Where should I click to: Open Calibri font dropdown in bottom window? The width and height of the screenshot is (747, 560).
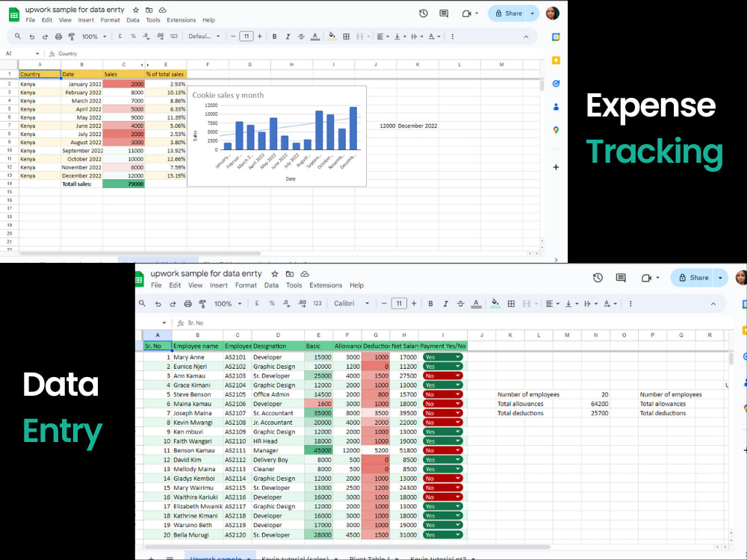pos(352,303)
